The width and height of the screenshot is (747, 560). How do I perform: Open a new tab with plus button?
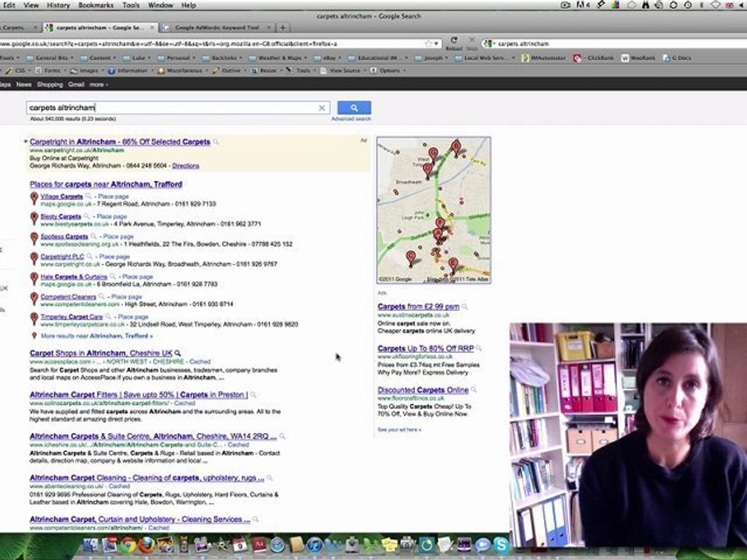point(282,28)
